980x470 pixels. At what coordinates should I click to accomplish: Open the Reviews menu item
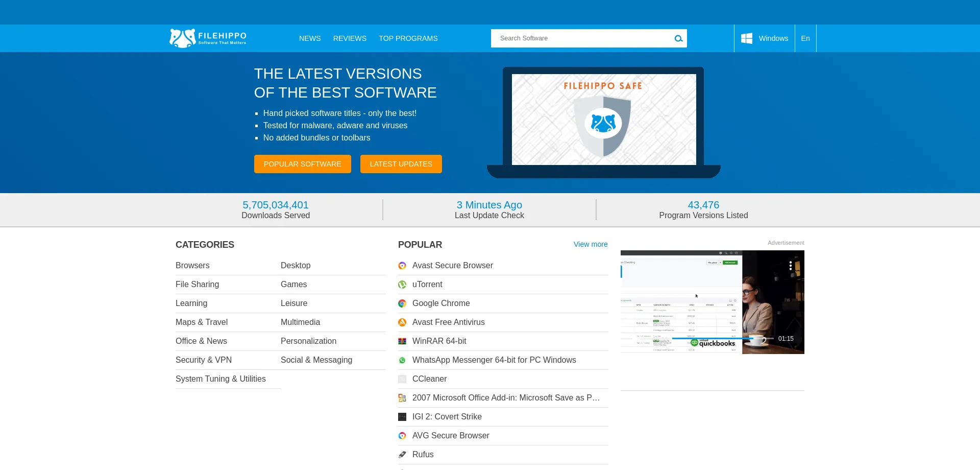350,38
